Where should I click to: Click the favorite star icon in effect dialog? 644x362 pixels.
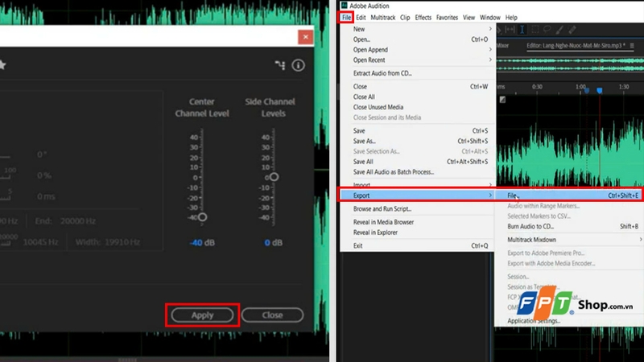tap(2, 65)
